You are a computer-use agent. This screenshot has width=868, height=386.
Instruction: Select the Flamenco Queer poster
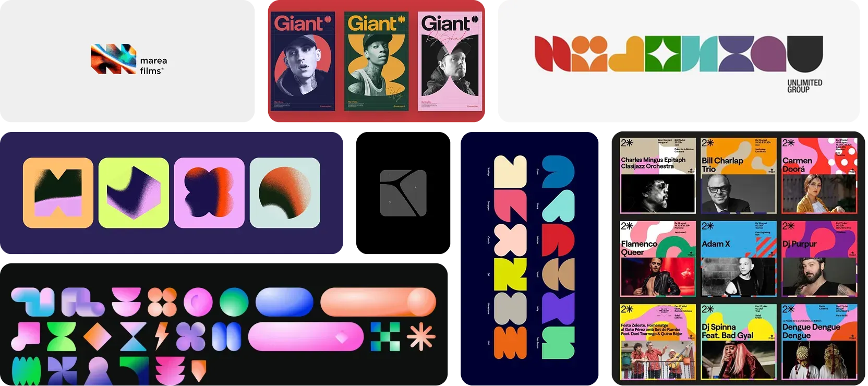tap(658, 259)
